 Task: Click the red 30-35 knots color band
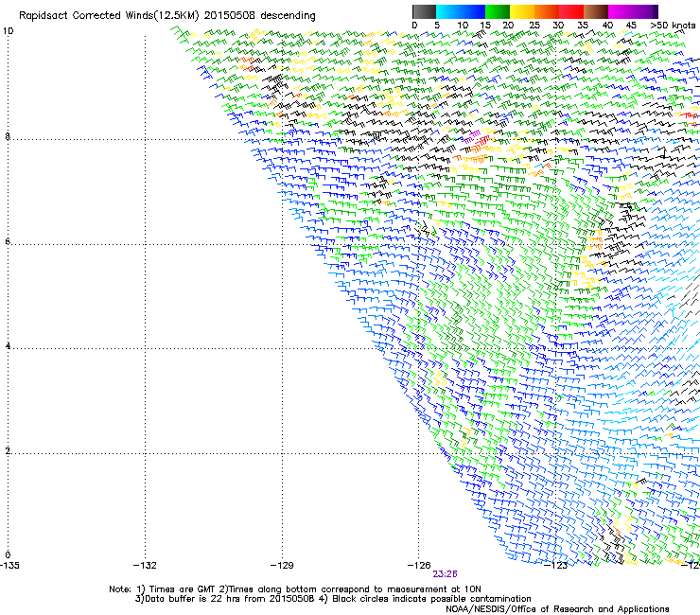[x=571, y=11]
